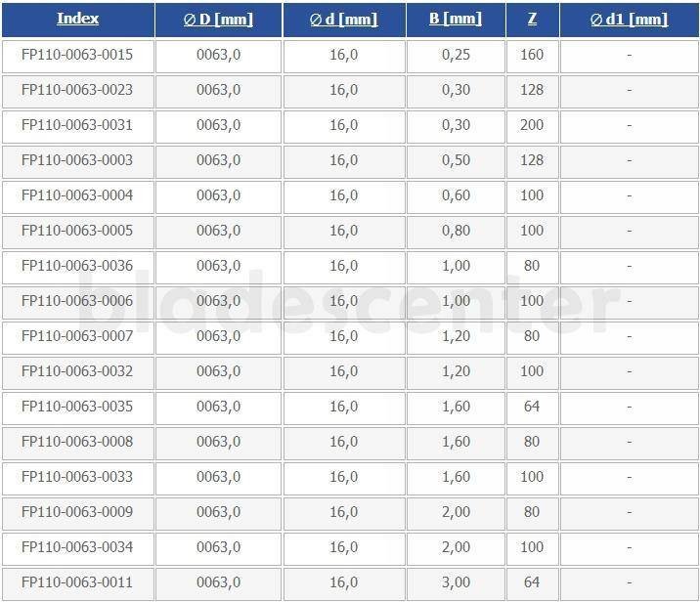Screen dimensions: 700x602
Task: Select index FP110-0063-0036
Action: point(77,266)
